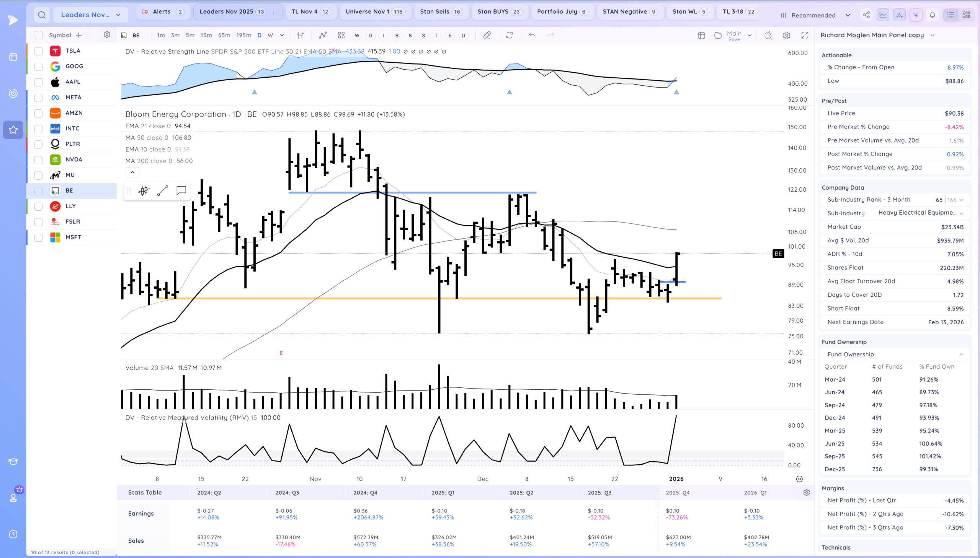Open chart settings gear icon
Viewport: 980px width, 558px height.
click(786, 35)
